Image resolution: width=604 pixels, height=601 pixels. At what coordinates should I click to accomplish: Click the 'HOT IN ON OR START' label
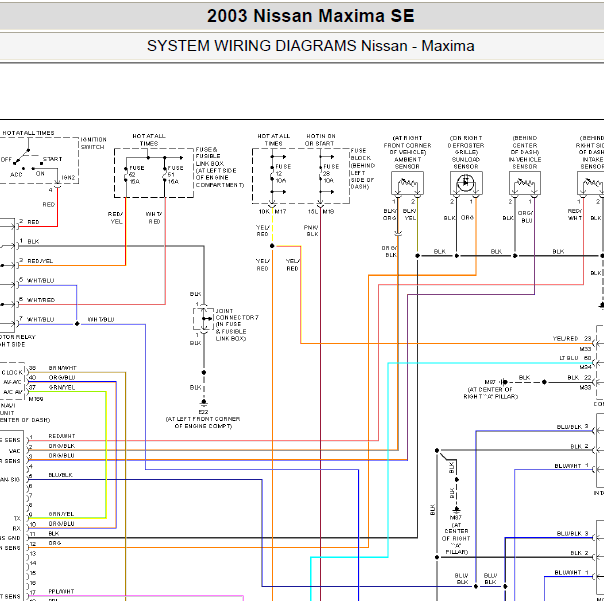[x=320, y=140]
